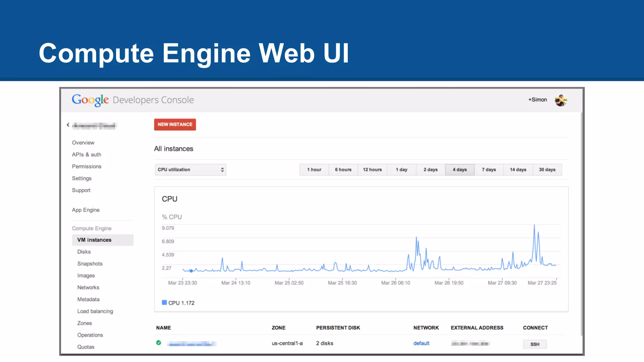Open Images under Compute Engine

point(86,276)
